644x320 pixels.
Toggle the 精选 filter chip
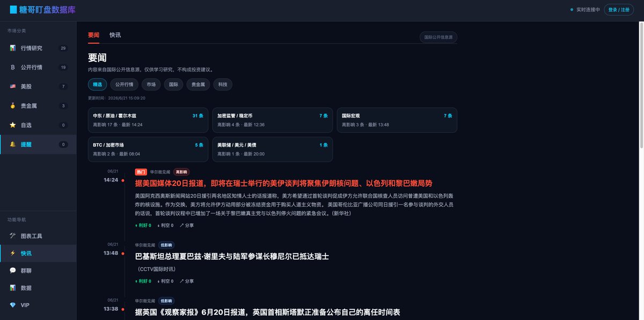97,84
